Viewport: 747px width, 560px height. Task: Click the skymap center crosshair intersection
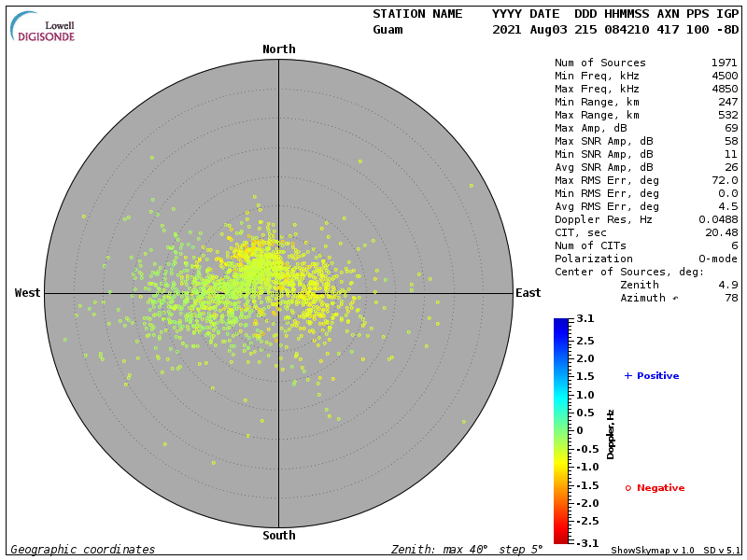[279, 293]
